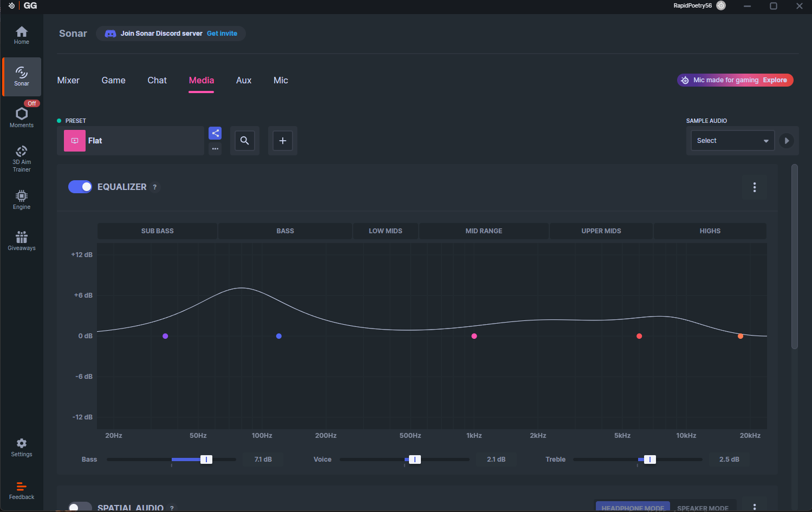Search presets with magnifier button

tap(245, 141)
